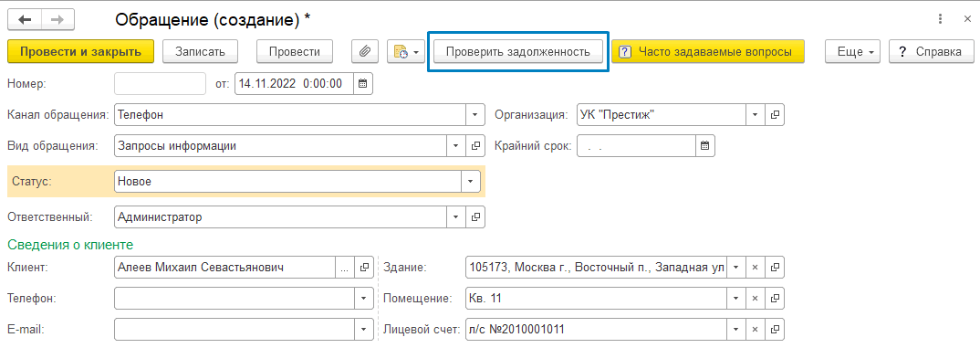Open the Клиент record with the open icon
This screenshot has width=980, height=348.
pyautogui.click(x=364, y=268)
